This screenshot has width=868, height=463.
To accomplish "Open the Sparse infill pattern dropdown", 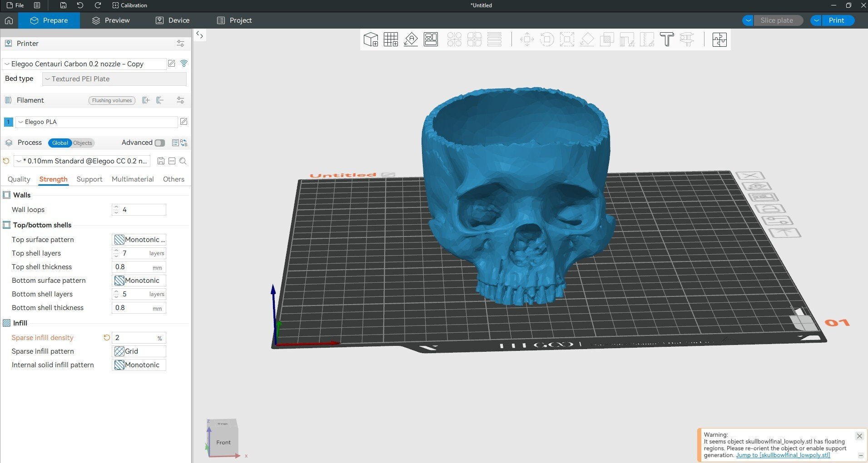I will (x=139, y=351).
